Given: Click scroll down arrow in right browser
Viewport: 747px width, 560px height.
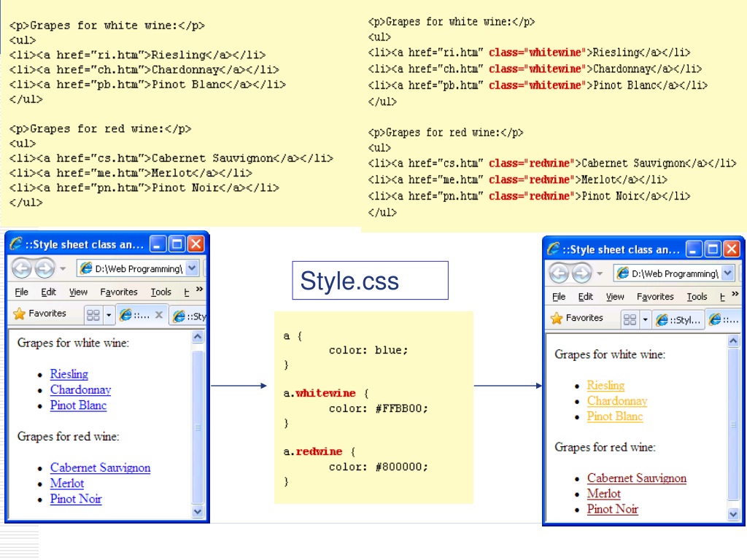Looking at the screenshot, I should pos(734,514).
